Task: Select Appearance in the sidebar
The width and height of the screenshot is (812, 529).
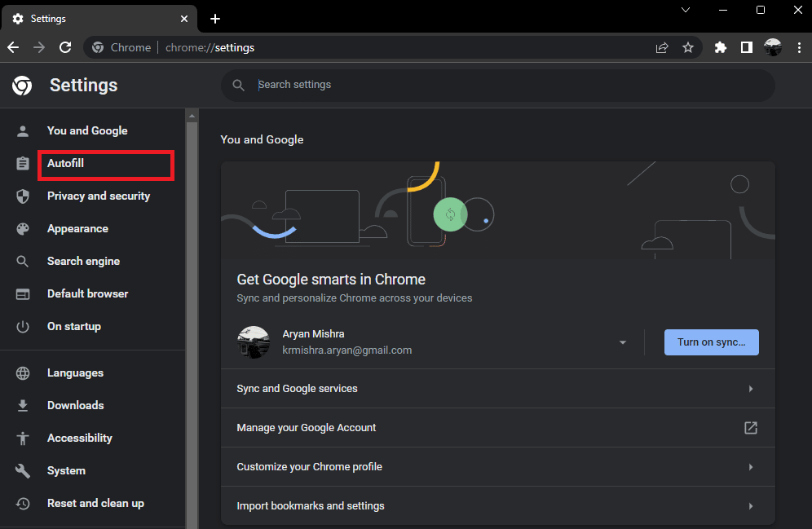Action: click(77, 229)
